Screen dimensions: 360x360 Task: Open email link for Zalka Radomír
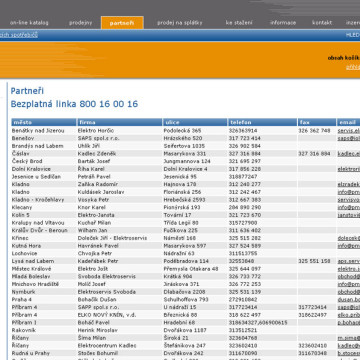[x=349, y=184]
